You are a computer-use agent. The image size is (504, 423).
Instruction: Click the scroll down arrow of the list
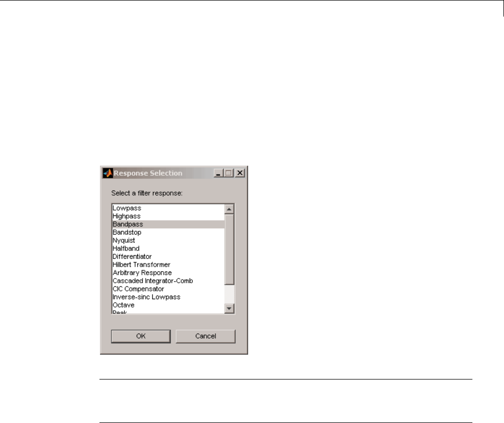[229, 309]
